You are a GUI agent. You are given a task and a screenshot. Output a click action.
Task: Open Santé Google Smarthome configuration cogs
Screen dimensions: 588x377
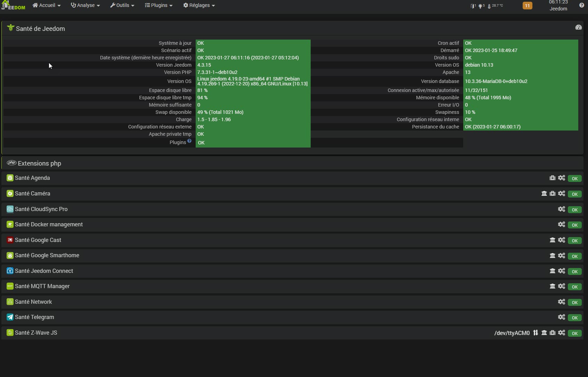point(562,255)
